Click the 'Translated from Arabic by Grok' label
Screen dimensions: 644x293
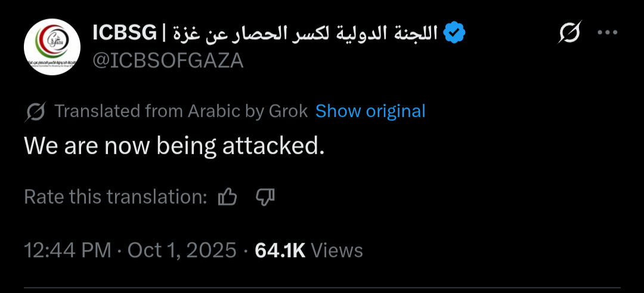click(181, 111)
